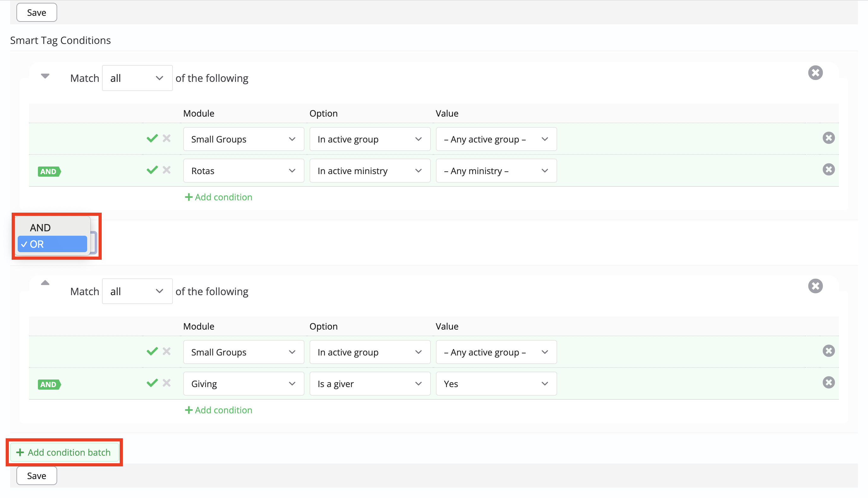Set grey cross on first batch Small Groups row
868x498 pixels.
pos(166,138)
